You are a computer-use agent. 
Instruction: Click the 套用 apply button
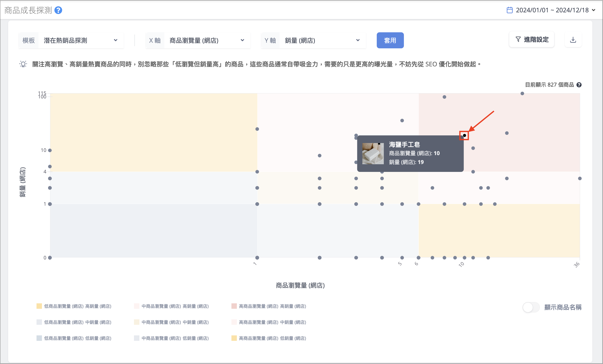click(390, 40)
